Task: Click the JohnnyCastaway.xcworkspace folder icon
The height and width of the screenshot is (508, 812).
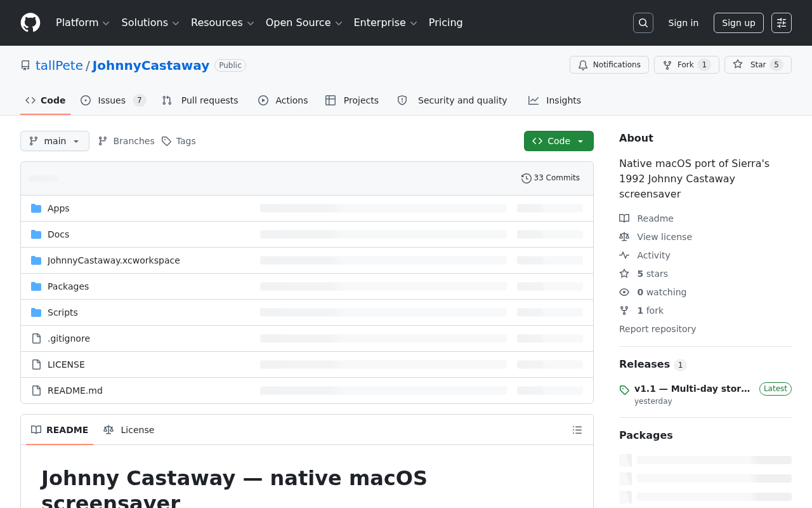Action: (36, 260)
